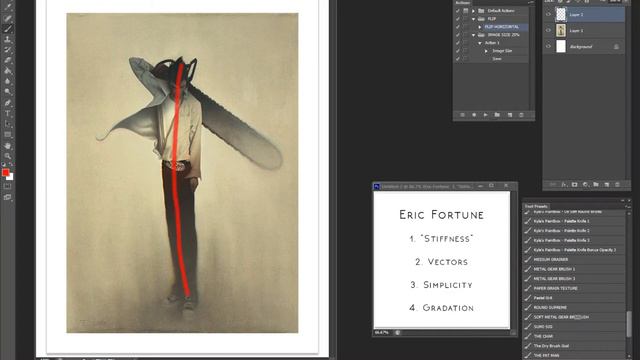Add layer mask in Layers panel
The width and height of the screenshot is (640, 360).
tap(574, 185)
